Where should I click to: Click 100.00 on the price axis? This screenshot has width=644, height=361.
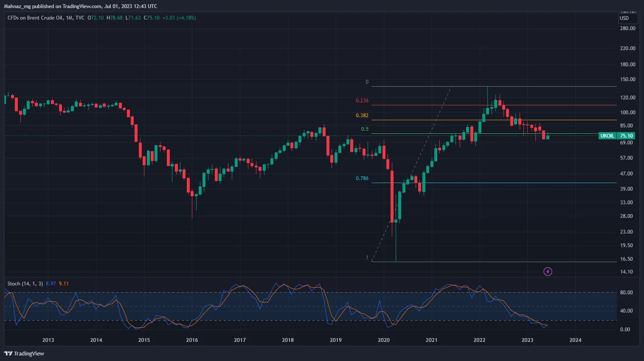627,113
